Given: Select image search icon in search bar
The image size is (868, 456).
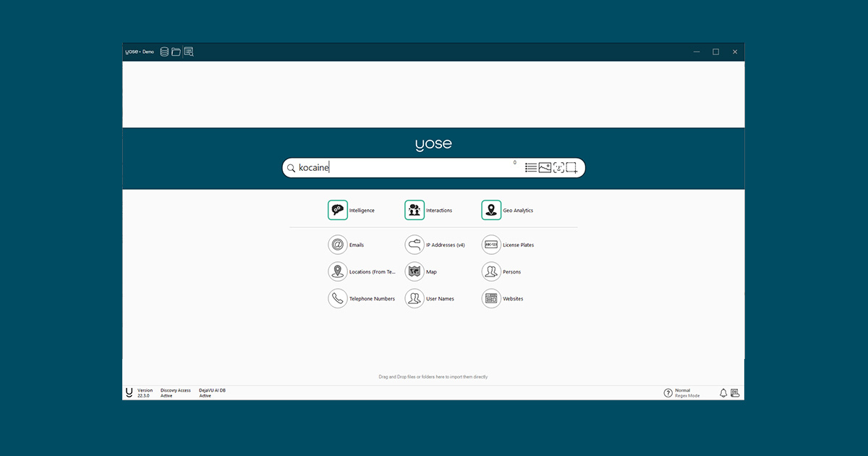Looking at the screenshot, I should tap(545, 168).
